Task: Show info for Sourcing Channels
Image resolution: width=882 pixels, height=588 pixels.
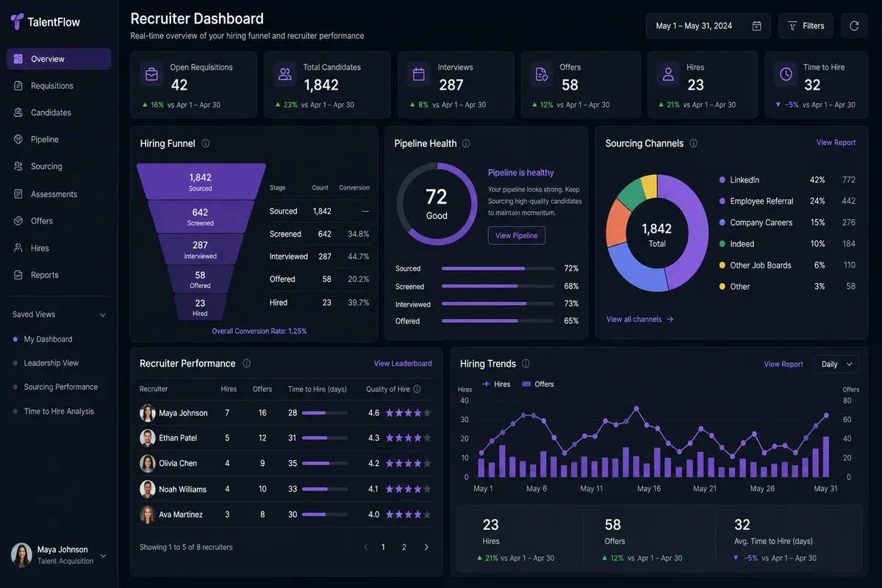Action: click(x=693, y=144)
